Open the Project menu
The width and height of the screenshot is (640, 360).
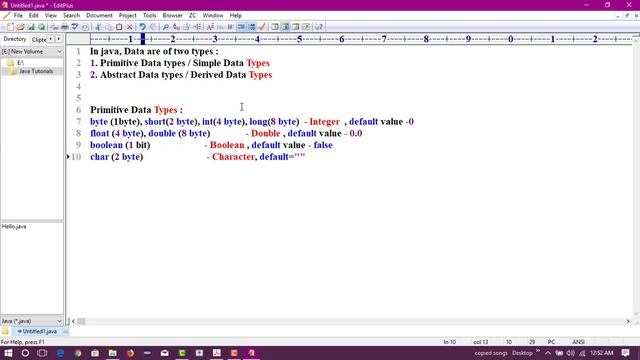click(127, 16)
